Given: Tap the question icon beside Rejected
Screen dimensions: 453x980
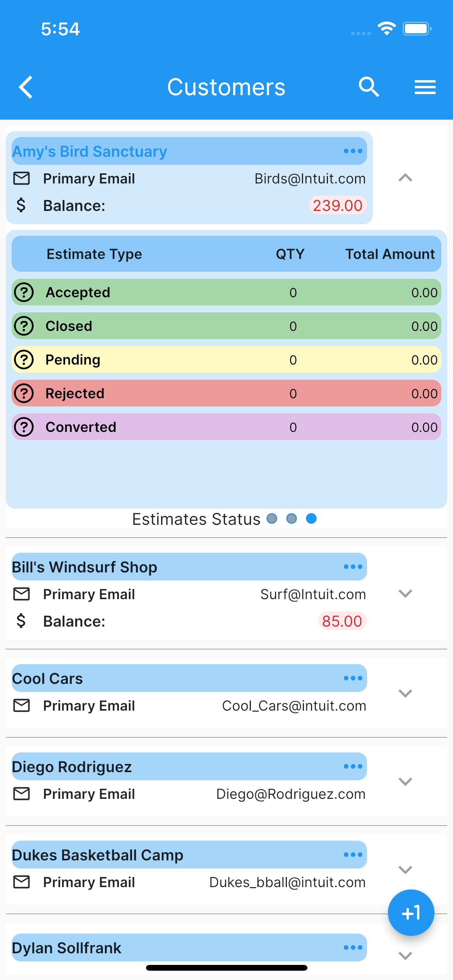Looking at the screenshot, I should [24, 393].
